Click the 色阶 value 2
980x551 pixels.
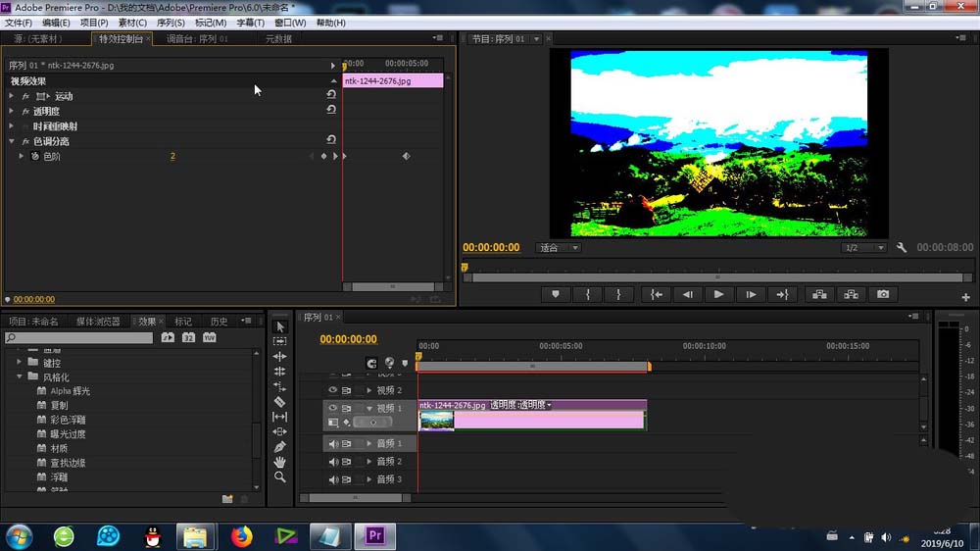point(172,157)
